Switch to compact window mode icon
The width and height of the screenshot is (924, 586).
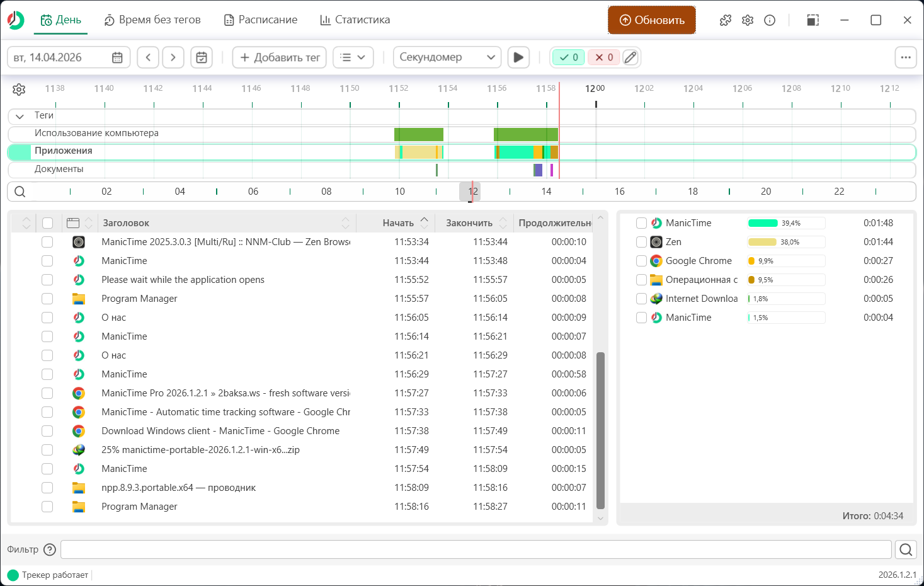813,20
